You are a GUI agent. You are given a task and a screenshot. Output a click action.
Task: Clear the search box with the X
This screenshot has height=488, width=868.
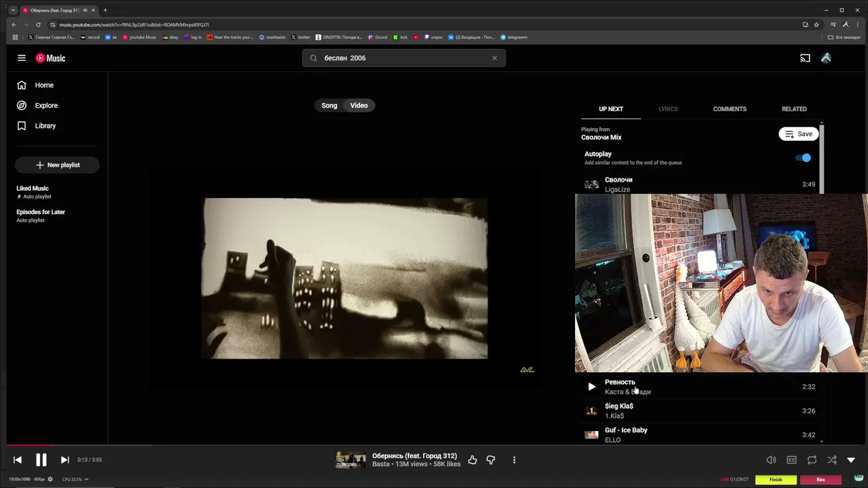(494, 58)
